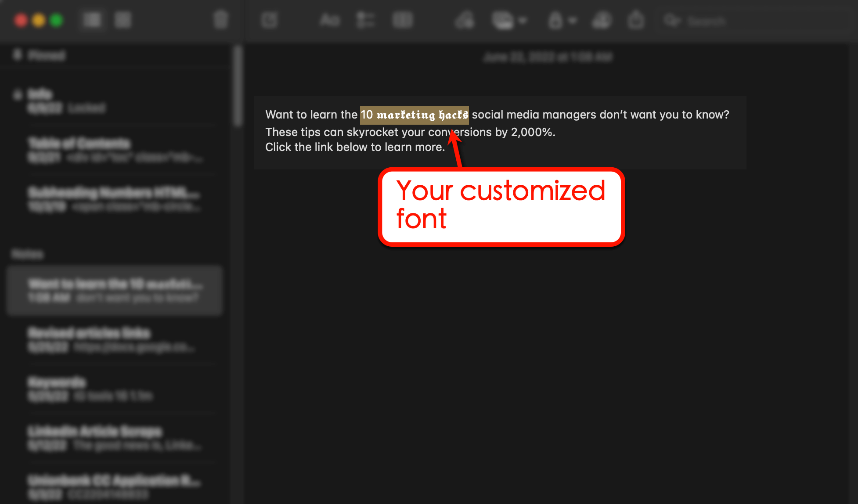
Task: Open the text formatting (Aa) tool
Action: tap(329, 20)
